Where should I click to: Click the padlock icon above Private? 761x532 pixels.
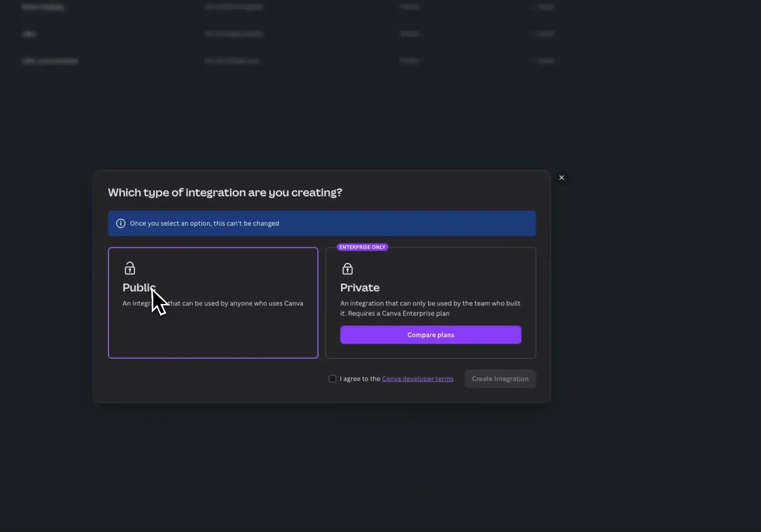tap(347, 268)
